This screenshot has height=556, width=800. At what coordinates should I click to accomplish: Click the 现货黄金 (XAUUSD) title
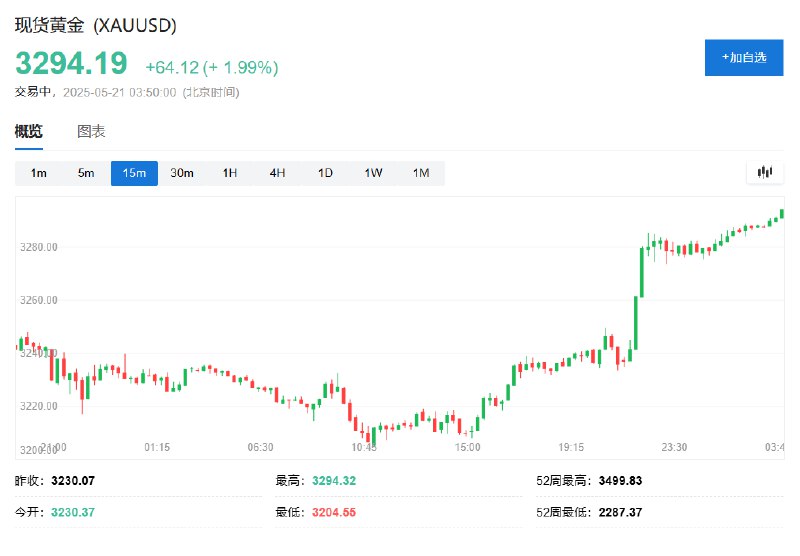pyautogui.click(x=95, y=26)
